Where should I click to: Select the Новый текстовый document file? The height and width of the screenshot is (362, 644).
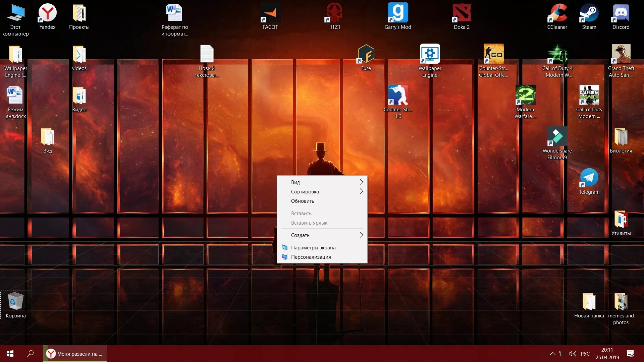coord(207,61)
